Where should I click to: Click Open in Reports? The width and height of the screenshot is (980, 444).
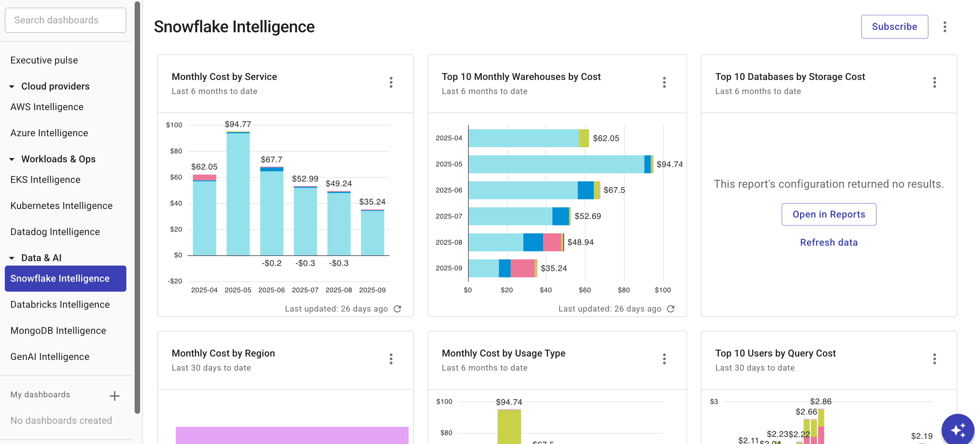829,214
